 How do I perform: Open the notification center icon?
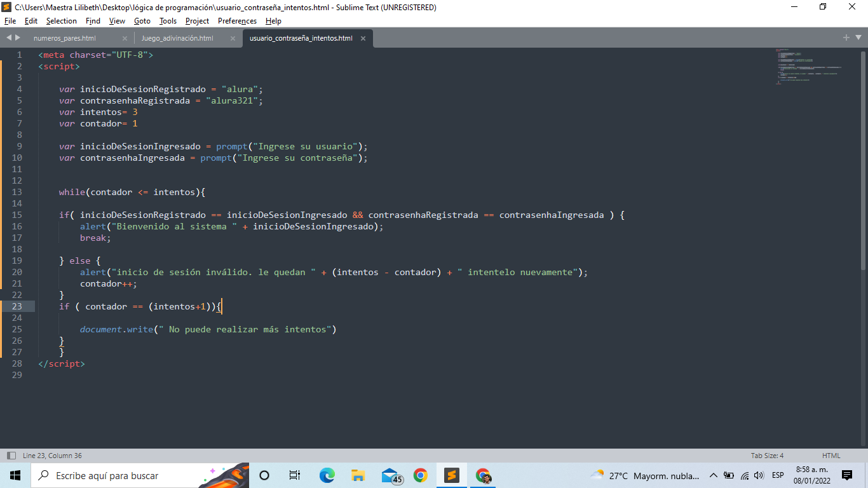tap(847, 475)
